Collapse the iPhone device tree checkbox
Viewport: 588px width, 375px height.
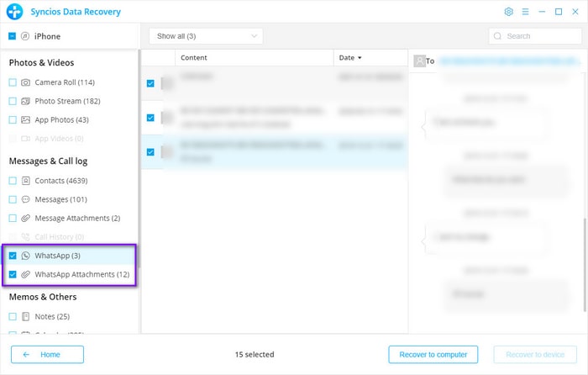(x=13, y=36)
